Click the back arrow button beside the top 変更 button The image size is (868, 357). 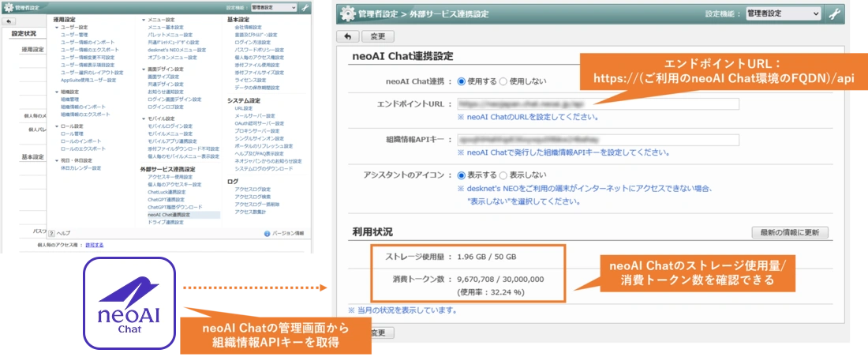pyautogui.click(x=347, y=37)
